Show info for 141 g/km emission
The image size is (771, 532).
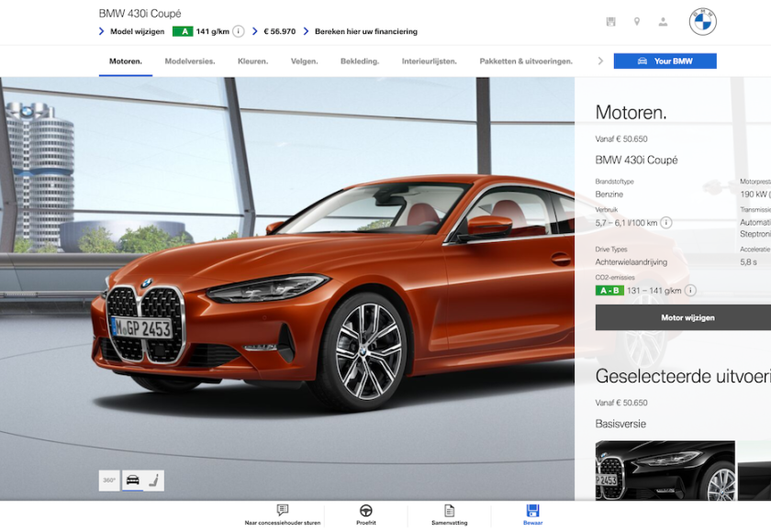(x=239, y=31)
